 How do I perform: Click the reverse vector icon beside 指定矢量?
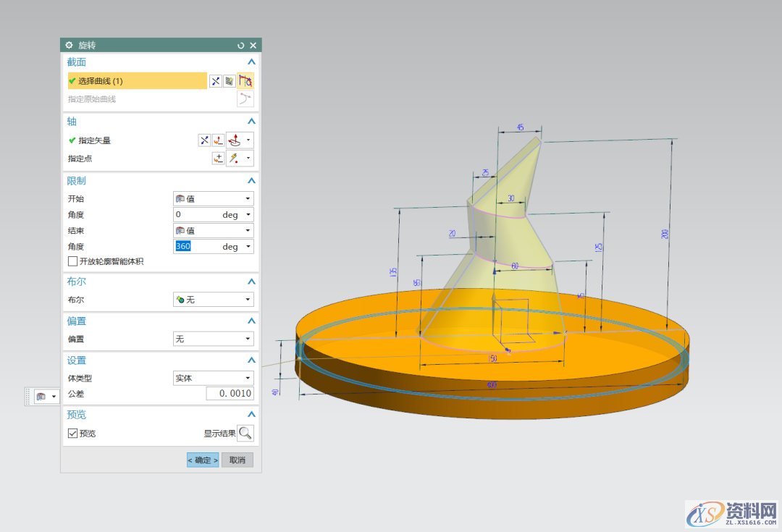pos(204,140)
